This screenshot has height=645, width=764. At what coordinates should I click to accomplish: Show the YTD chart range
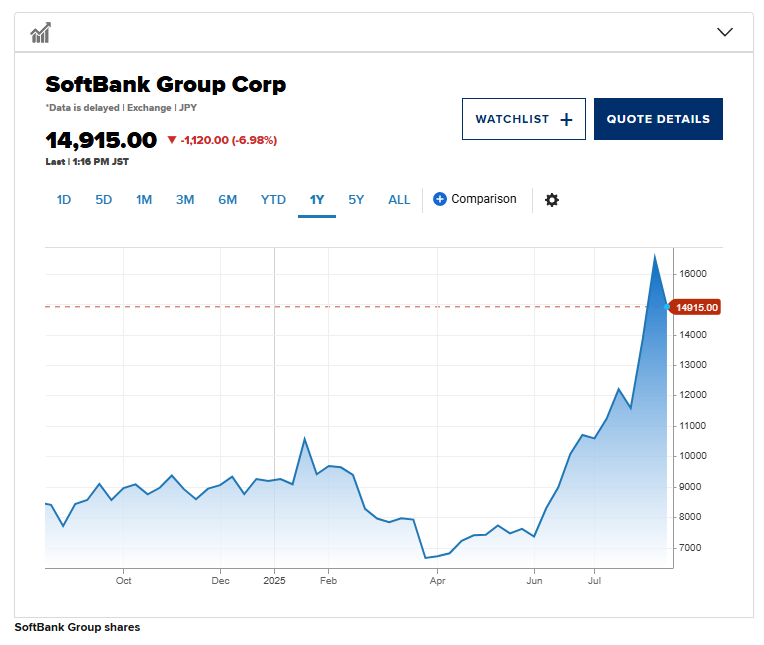(273, 200)
